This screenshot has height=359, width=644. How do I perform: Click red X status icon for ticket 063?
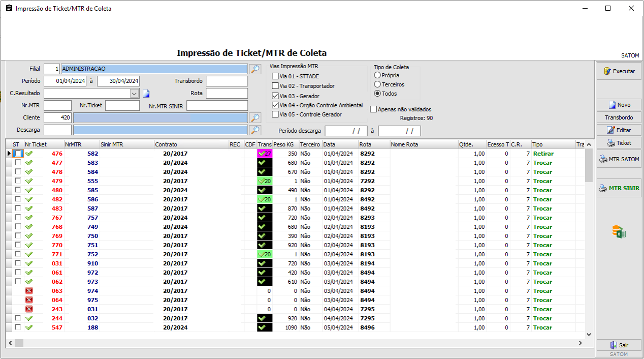pyautogui.click(x=29, y=291)
